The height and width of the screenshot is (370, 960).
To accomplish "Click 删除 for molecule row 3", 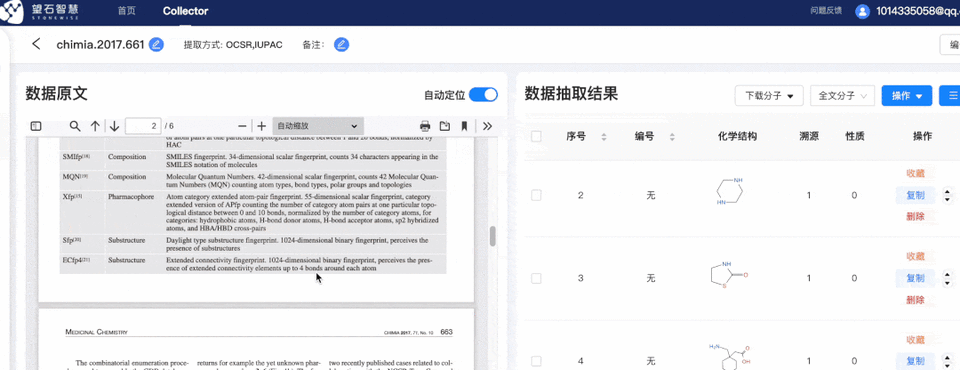I will coord(915,300).
